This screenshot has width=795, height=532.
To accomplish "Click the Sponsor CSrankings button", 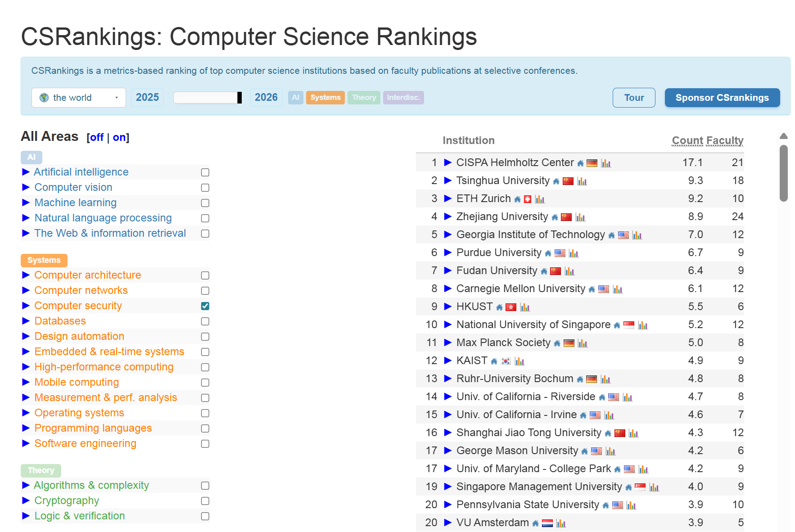I will tap(722, 98).
